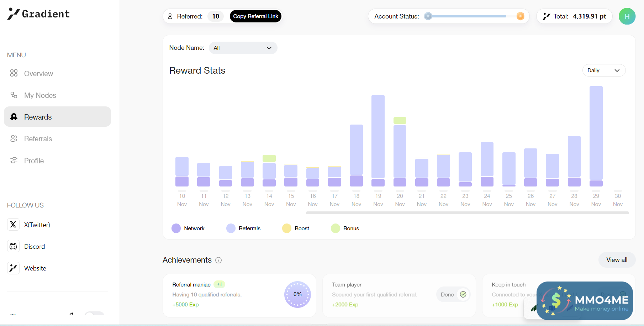Expand the Node Name All dropdown
This screenshot has width=644, height=326.
tap(243, 48)
